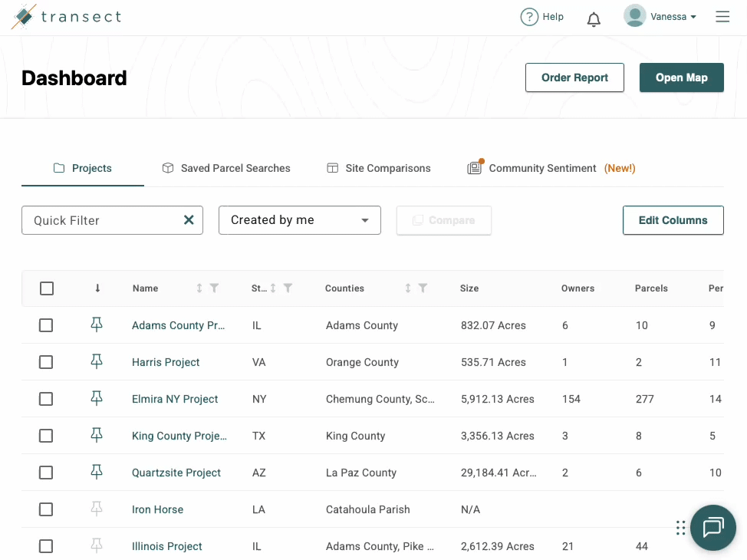The height and width of the screenshot is (560, 747).
Task: Open the chat support widget
Action: pos(713,527)
